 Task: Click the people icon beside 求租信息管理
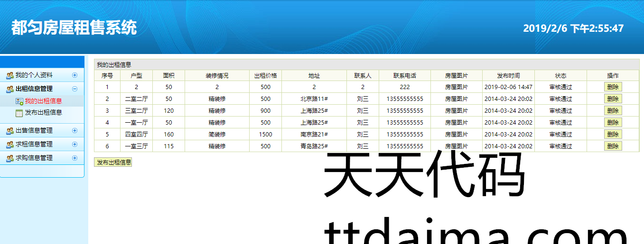[9, 145]
